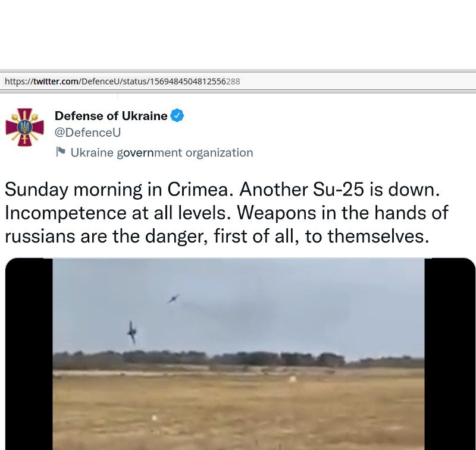Click the Su-25 text in the tweet
476x450 pixels.
(x=338, y=190)
